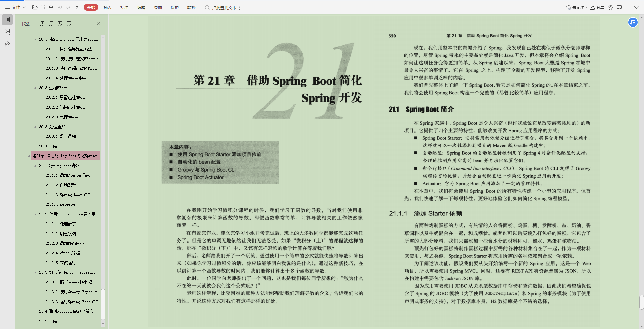Click the undo icon
Viewport: 644px width, 329px height.
(60, 7)
